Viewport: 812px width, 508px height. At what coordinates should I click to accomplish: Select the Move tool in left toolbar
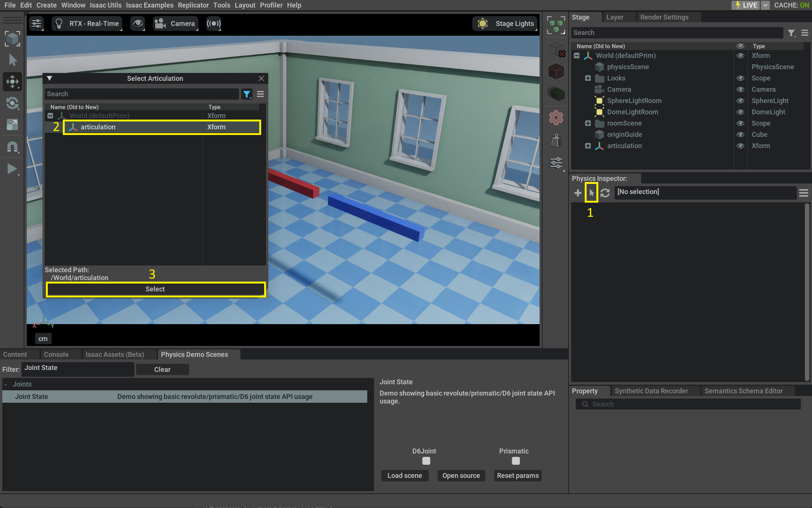pyautogui.click(x=12, y=82)
